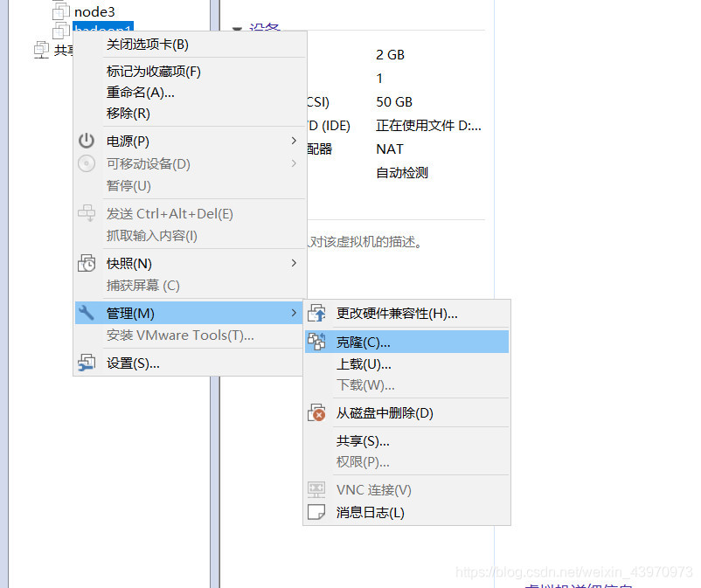This screenshot has height=588, width=701.
Task: Select 抓取输入内容(I) menu entry
Action: tap(191, 236)
